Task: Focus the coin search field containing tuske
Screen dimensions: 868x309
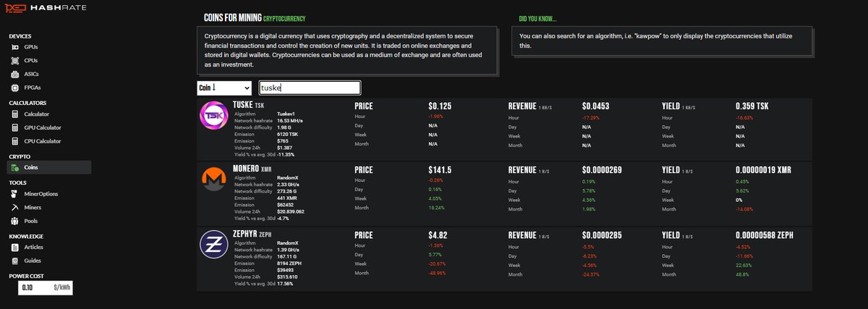Action: click(309, 88)
